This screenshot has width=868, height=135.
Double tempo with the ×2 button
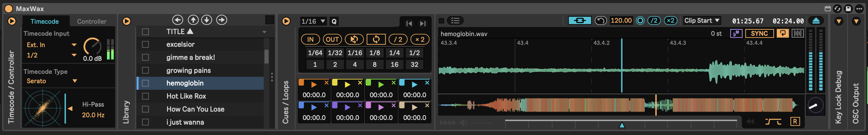point(670,20)
